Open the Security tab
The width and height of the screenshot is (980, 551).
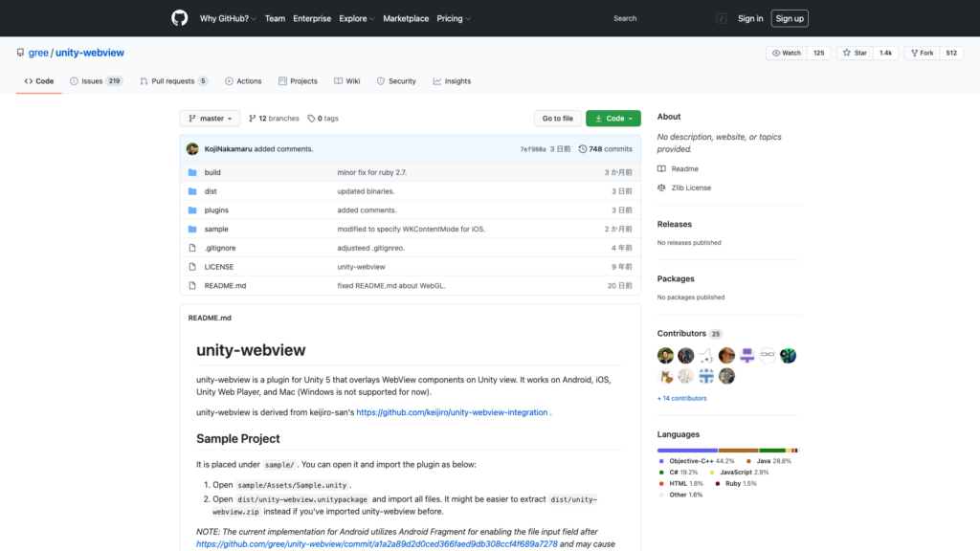[x=396, y=81]
